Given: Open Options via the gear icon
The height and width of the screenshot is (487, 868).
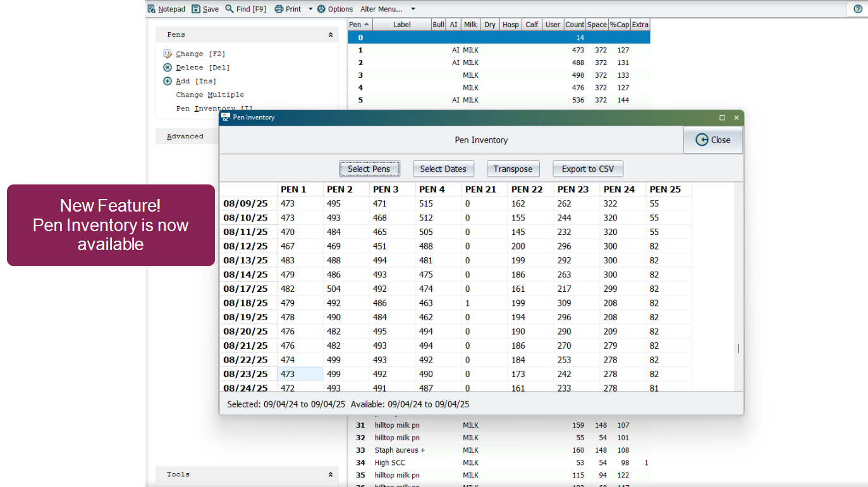Looking at the screenshot, I should click(x=321, y=9).
